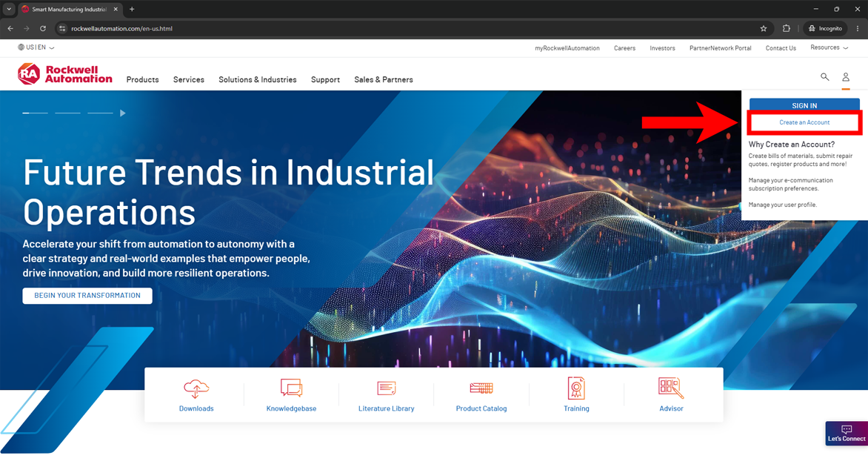Viewport: 868px width, 467px height.
Task: Open the myRockwellAutomation link
Action: pyautogui.click(x=567, y=48)
